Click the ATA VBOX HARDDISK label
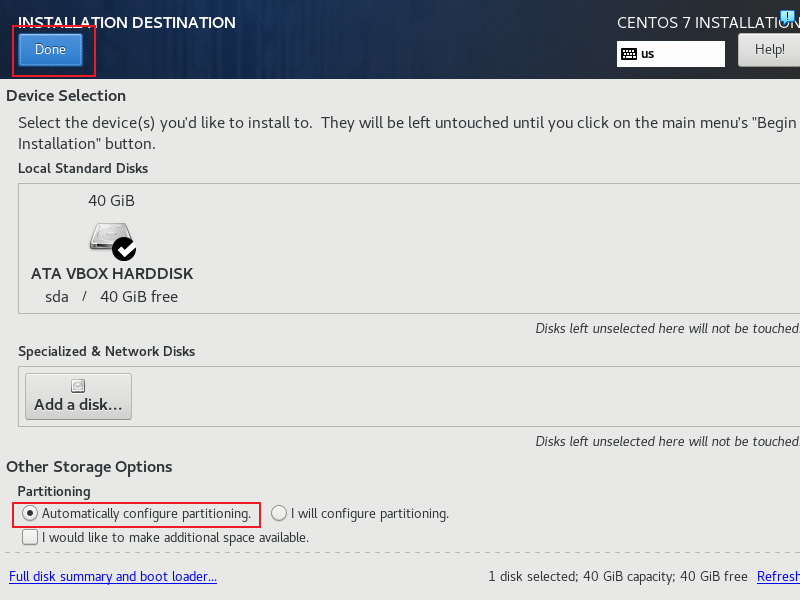 [x=112, y=274]
